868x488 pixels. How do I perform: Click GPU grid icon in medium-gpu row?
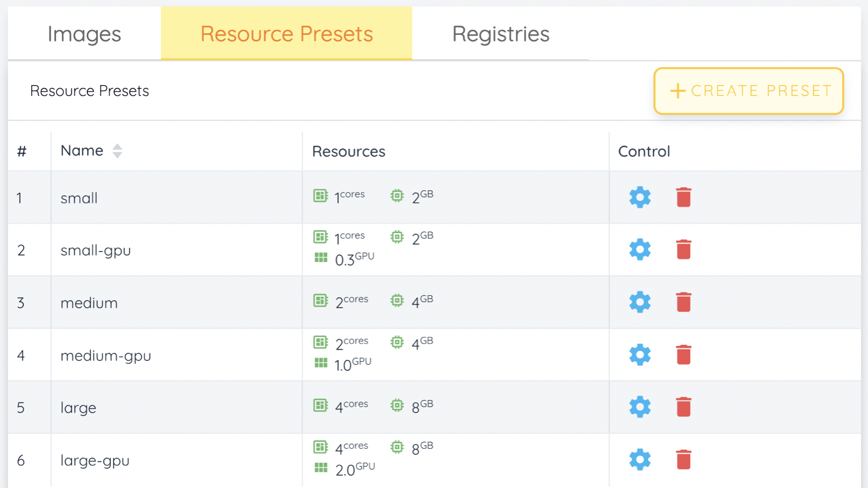coord(321,363)
